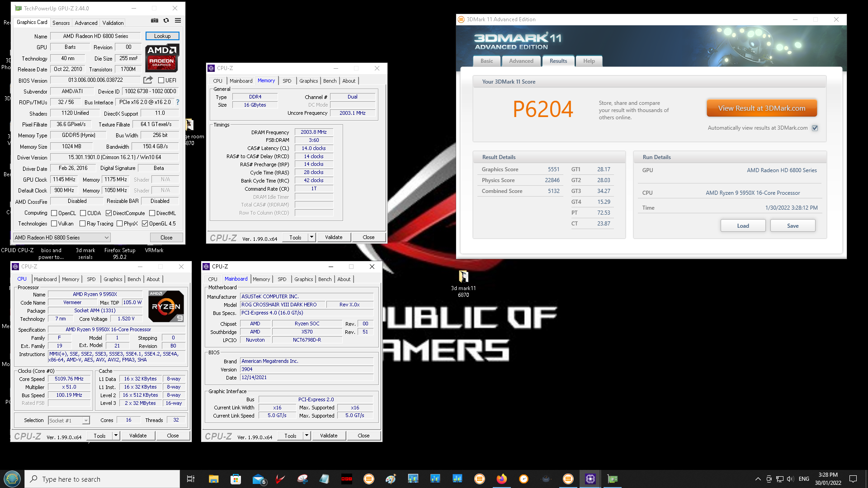Toggle the UEFI checkbox in GPU-Z
Image resolution: width=868 pixels, height=488 pixels.
click(x=161, y=80)
